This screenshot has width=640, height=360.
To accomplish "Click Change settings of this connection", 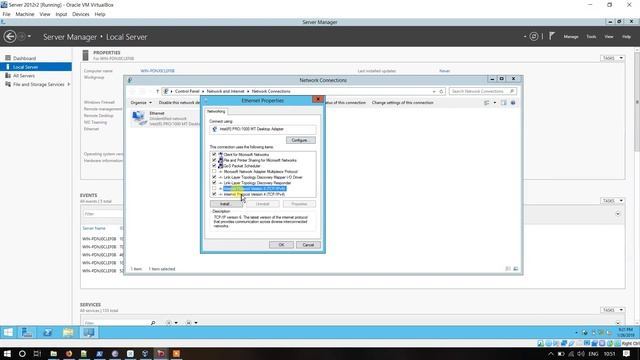I will click(402, 102).
